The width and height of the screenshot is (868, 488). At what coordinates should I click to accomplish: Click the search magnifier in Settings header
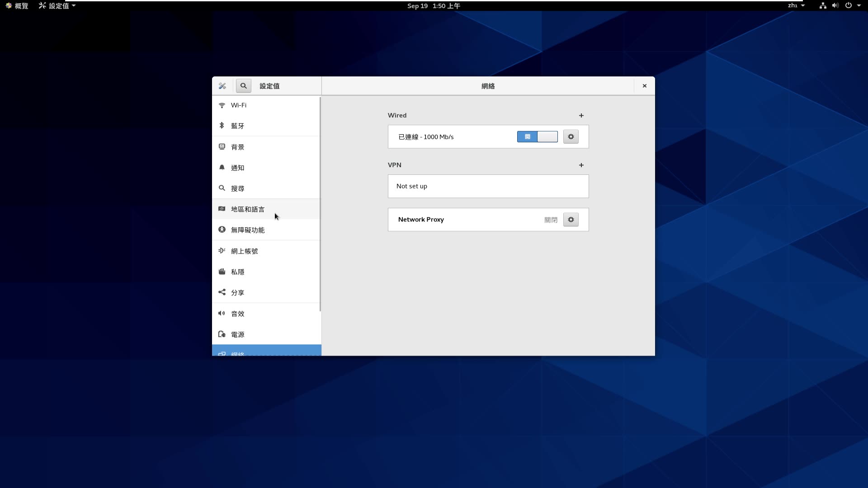[243, 86]
